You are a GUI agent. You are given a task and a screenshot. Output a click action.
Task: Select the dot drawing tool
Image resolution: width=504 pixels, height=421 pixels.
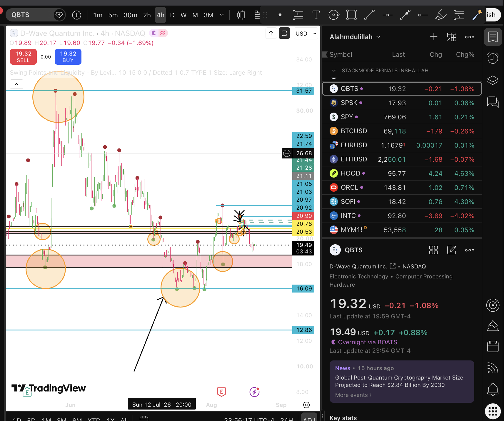pos(280,15)
